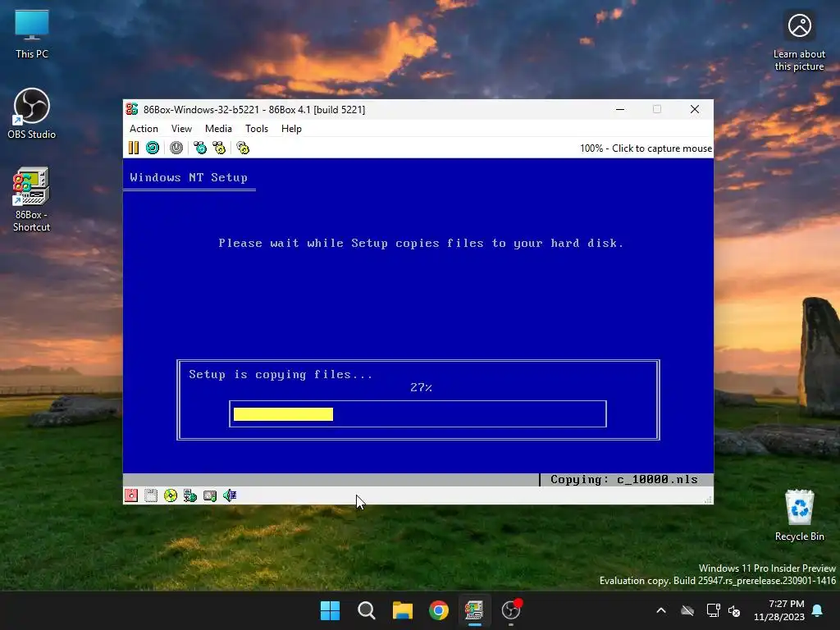Select the 86Box - Shortcut desktop icon
The image size is (840, 630).
pos(32,199)
